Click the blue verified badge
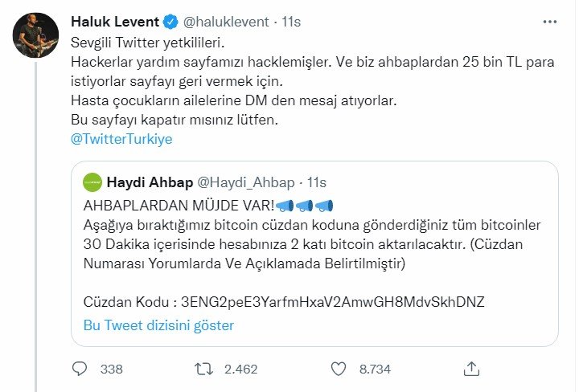 [171, 20]
